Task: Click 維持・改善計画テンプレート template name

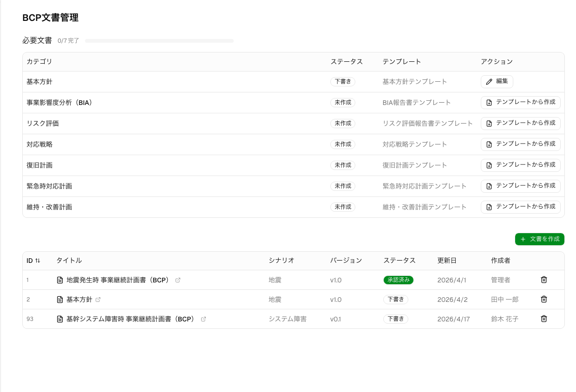Action: tap(425, 207)
